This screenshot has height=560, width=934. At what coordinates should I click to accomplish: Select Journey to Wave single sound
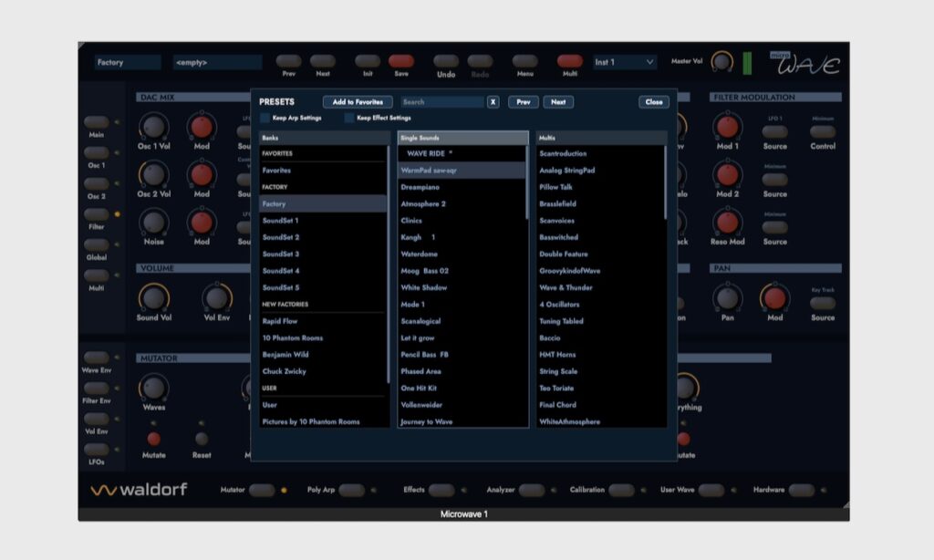click(462, 421)
